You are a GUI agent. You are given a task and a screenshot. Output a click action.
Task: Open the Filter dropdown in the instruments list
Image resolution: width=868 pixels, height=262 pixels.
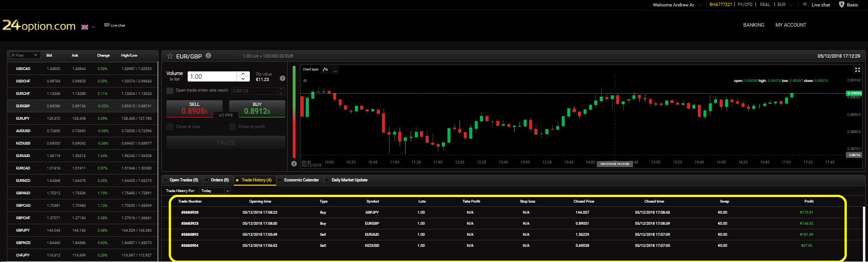(x=25, y=55)
